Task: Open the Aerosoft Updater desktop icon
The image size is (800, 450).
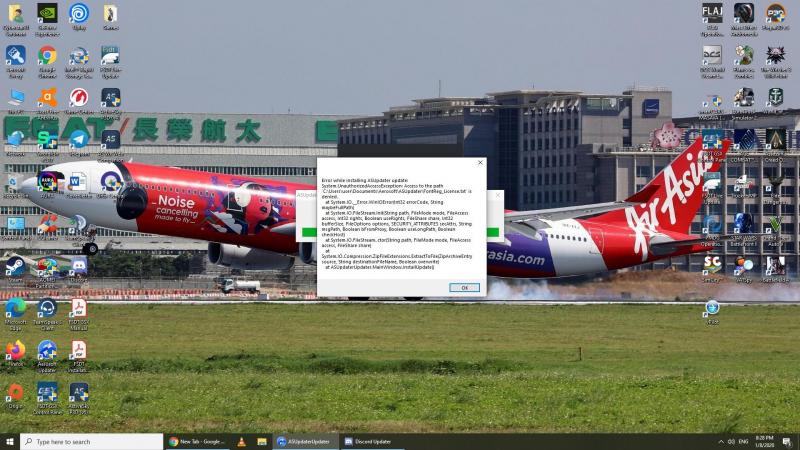Action: pos(47,356)
